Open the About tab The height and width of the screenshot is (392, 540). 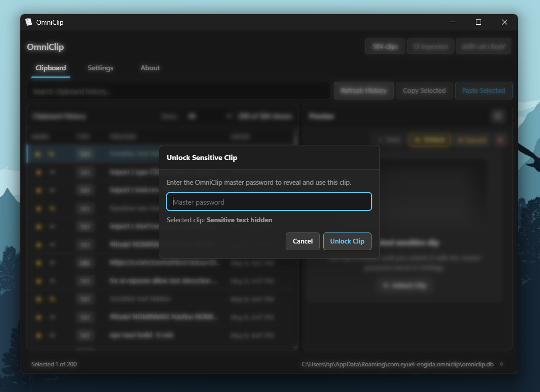(150, 68)
